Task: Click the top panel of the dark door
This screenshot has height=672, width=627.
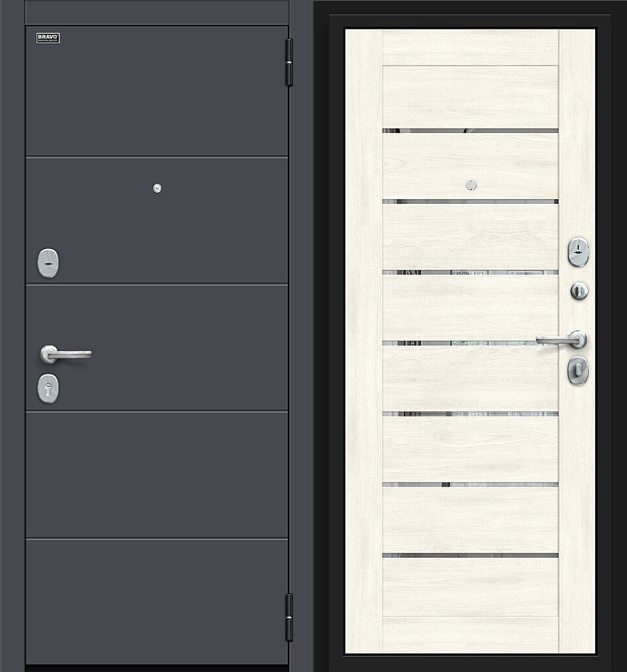Action: [157, 91]
